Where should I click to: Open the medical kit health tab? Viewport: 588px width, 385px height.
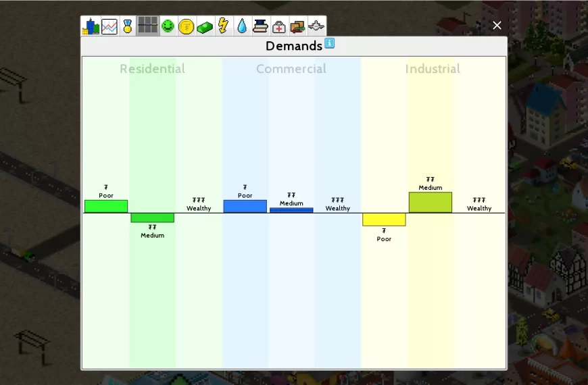[279, 26]
